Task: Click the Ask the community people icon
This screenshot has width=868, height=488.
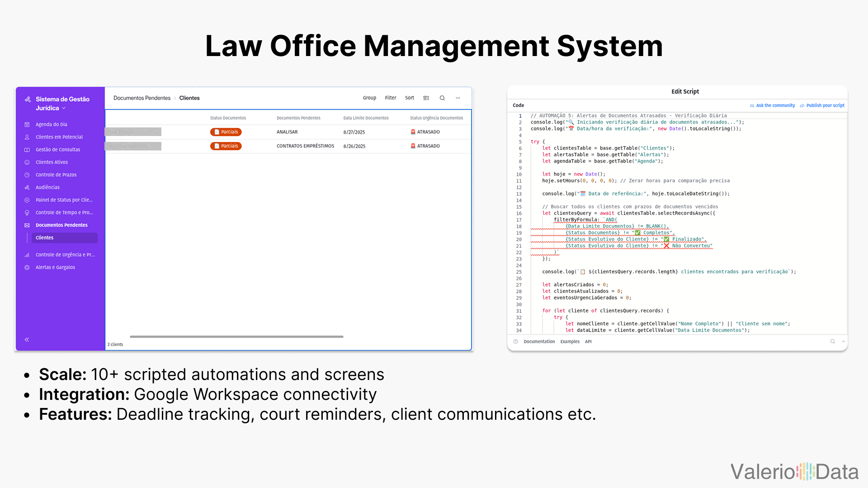Action: tap(752, 106)
